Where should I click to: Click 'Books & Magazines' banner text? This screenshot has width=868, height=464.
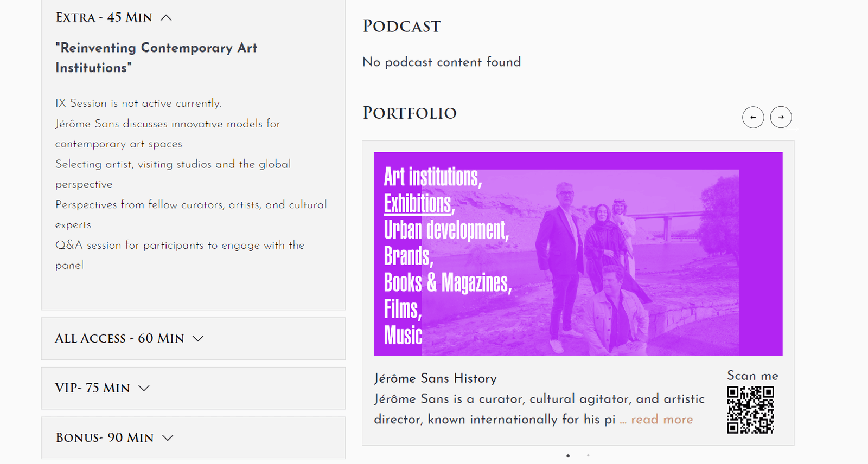(x=448, y=282)
